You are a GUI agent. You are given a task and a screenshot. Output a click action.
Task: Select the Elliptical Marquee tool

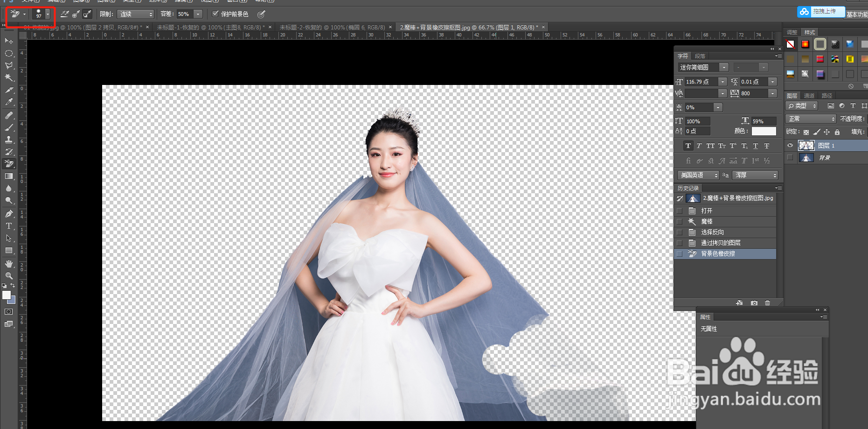[x=9, y=53]
